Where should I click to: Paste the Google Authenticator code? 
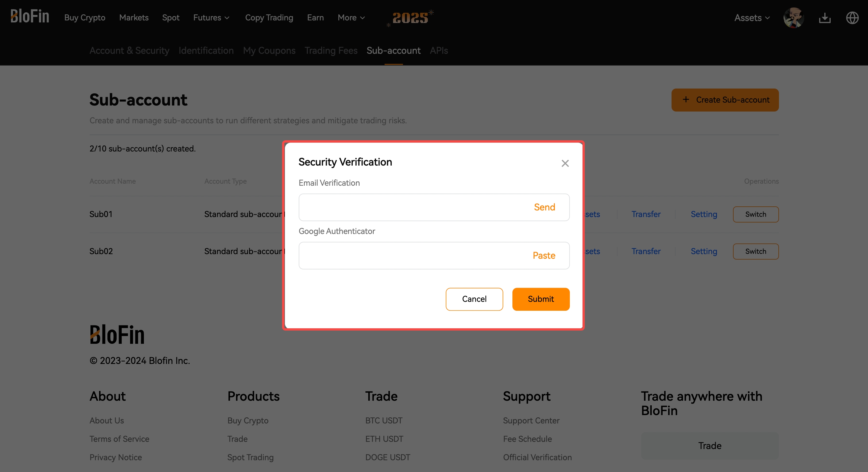pos(544,255)
